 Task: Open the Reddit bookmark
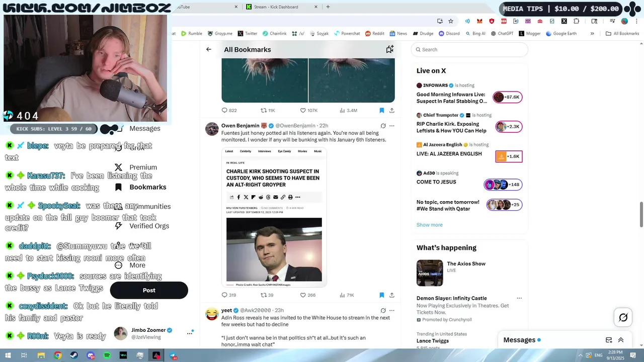(375, 34)
